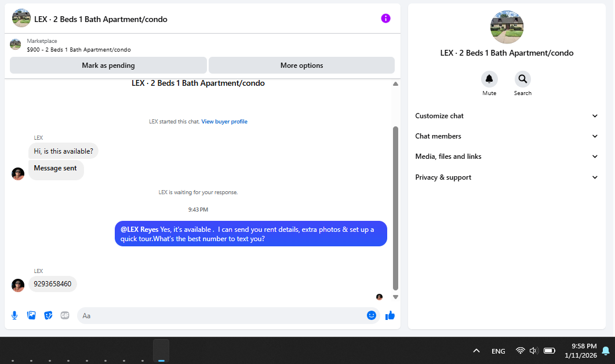The height and width of the screenshot is (364, 615).
Task: Check battery status in tray
Action: (549, 351)
